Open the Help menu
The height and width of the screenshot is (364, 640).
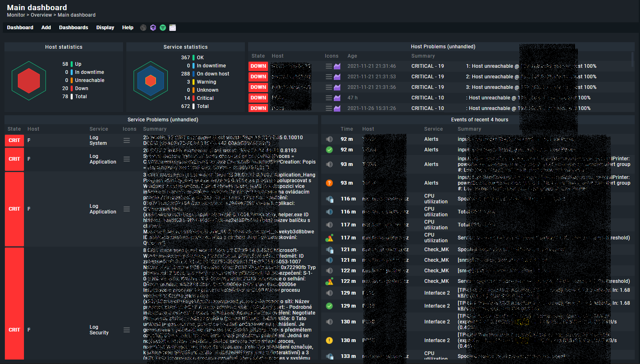pos(128,28)
